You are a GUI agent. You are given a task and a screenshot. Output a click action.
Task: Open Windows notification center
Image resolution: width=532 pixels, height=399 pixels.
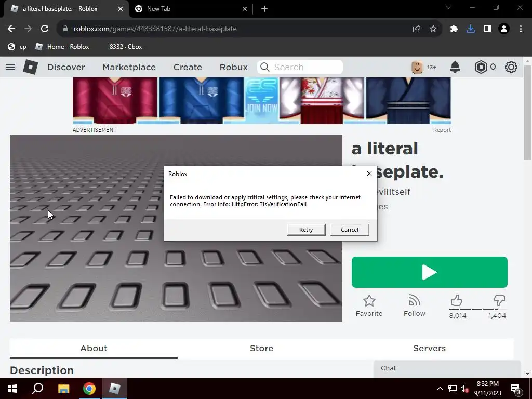[x=516, y=389]
